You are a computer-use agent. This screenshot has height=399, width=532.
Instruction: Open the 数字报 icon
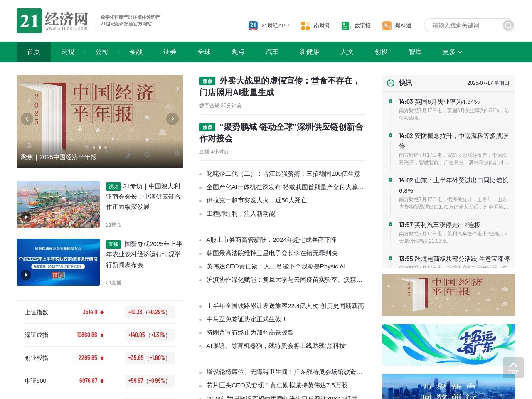(345, 25)
